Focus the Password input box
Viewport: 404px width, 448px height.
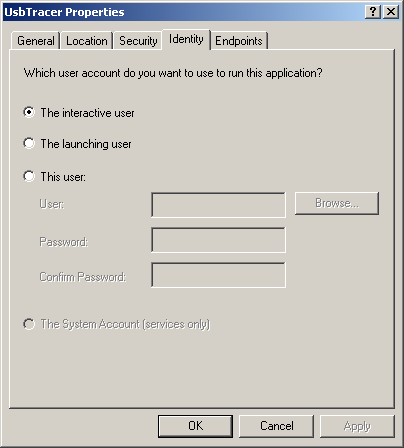click(218, 240)
